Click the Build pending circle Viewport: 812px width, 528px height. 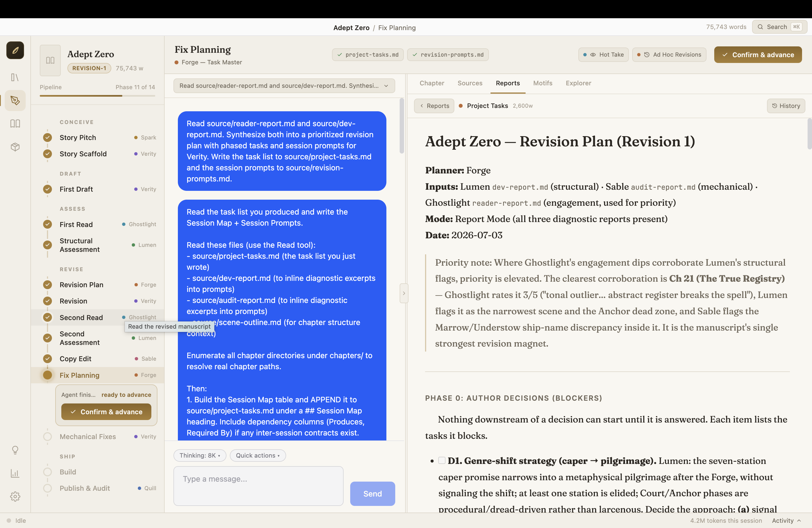(48, 472)
